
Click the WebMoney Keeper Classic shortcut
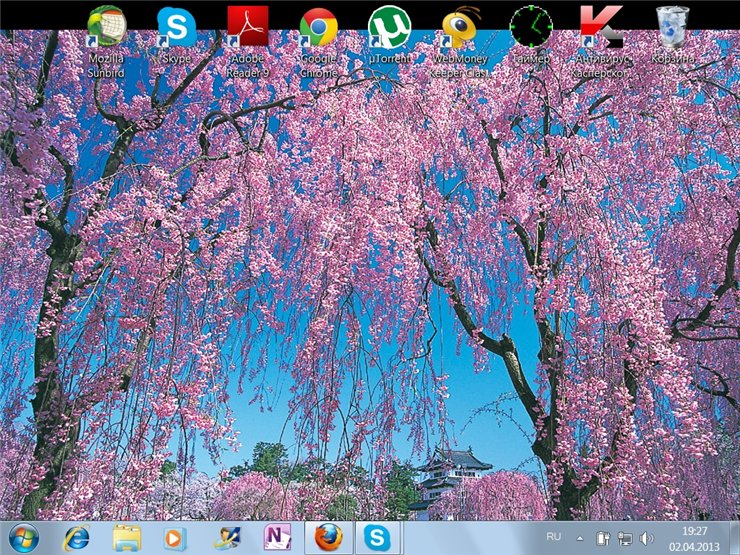pos(459,27)
